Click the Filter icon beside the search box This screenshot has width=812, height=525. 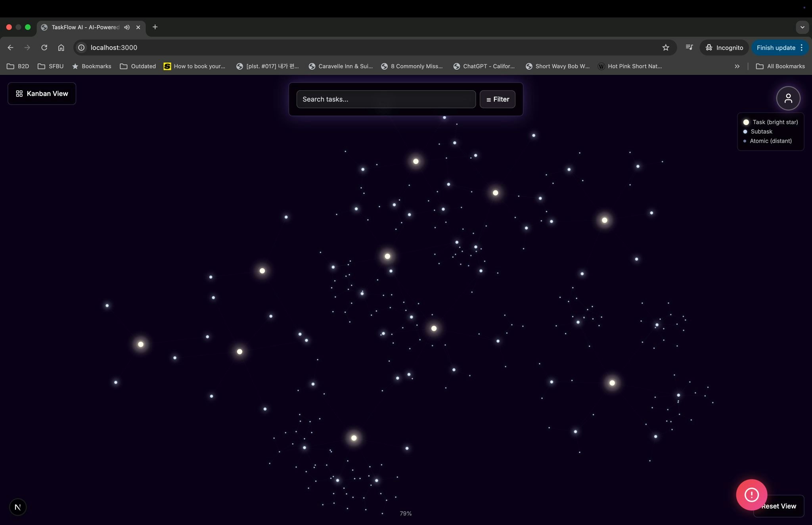[x=489, y=99]
